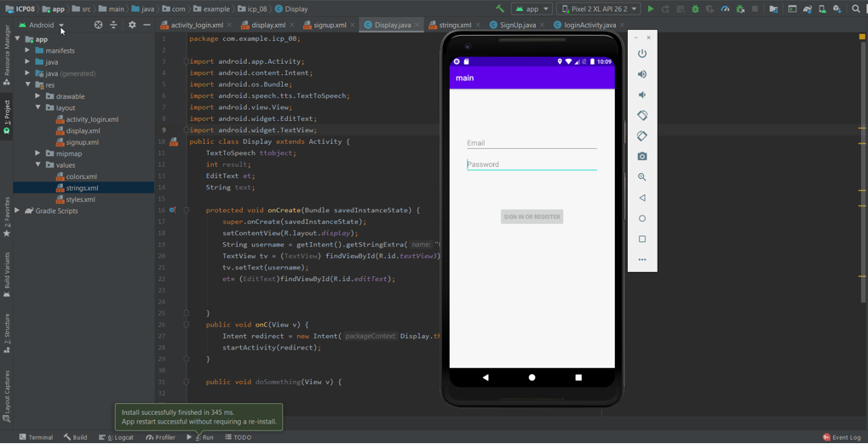Open the Event Log
This screenshot has height=444, width=868.
point(842,437)
